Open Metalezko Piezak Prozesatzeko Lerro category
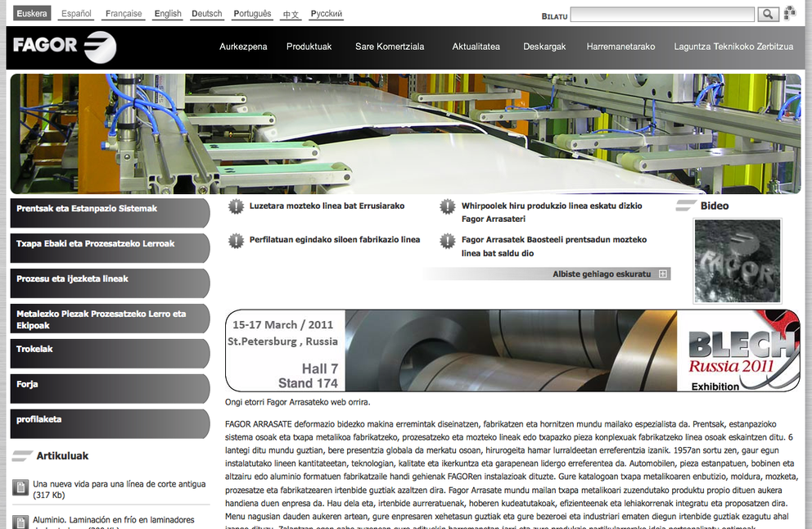 (x=110, y=319)
